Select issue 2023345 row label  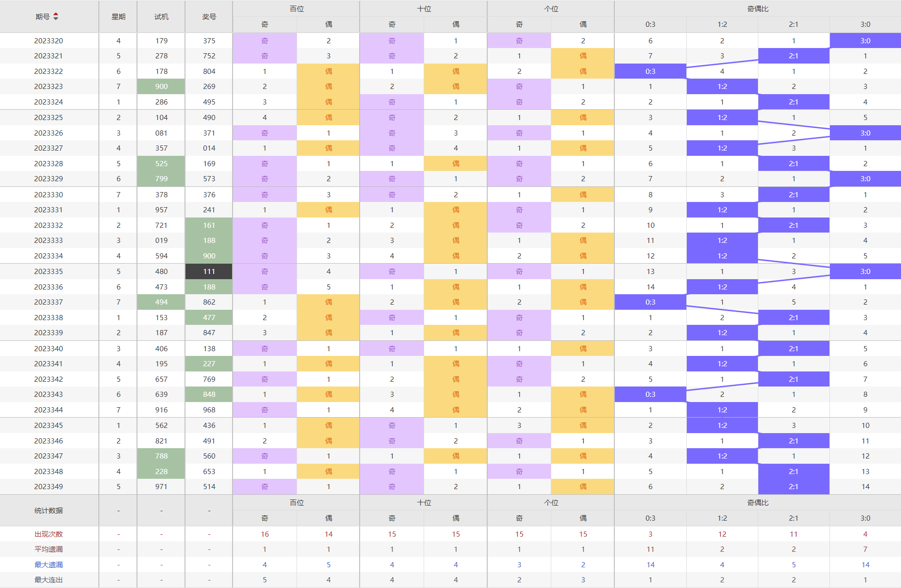48,426
